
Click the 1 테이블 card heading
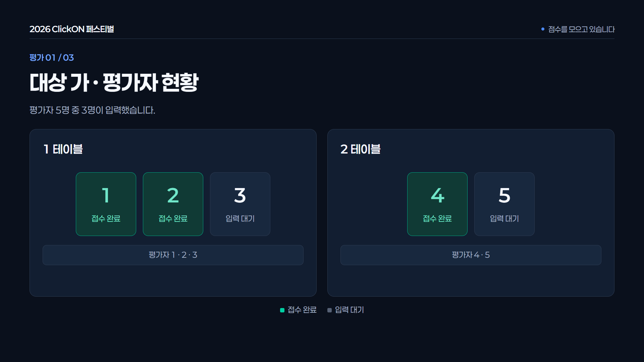pyautogui.click(x=63, y=149)
